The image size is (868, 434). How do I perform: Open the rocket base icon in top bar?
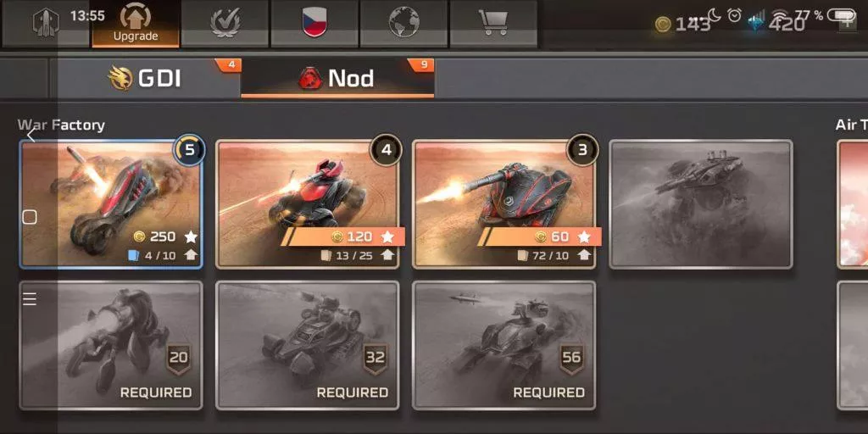click(46, 23)
